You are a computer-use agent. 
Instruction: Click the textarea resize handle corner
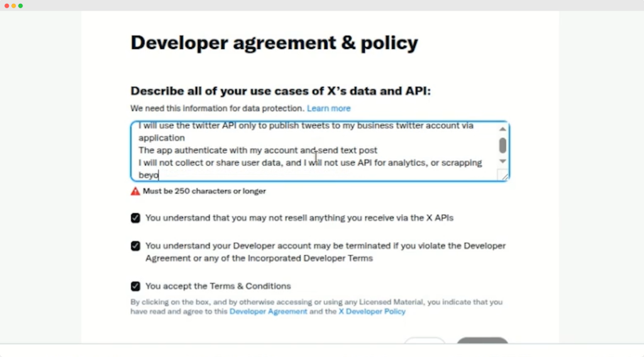(503, 176)
